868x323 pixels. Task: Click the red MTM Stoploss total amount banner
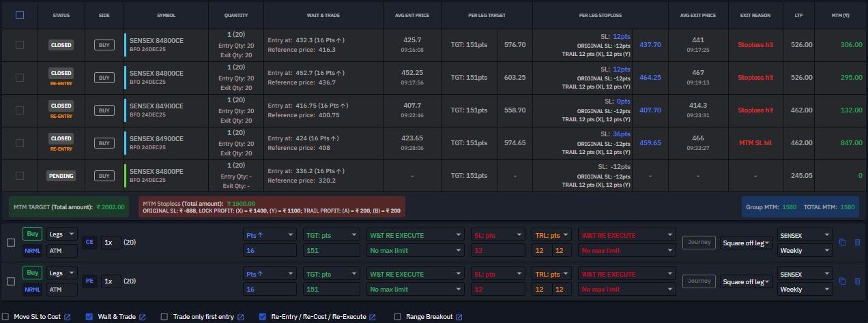(272, 207)
